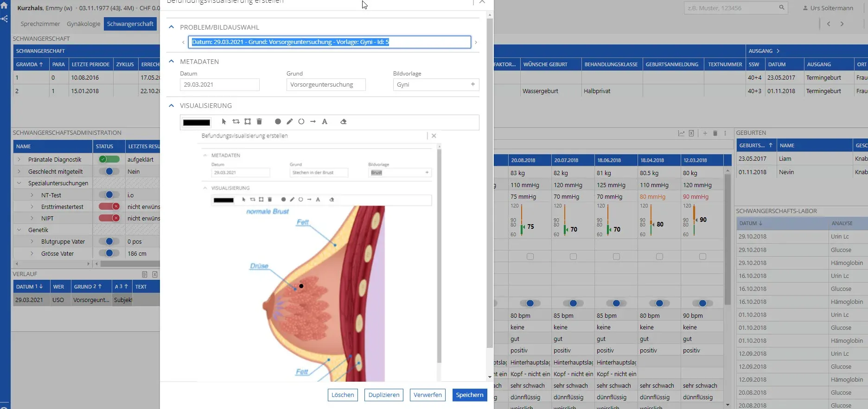This screenshot has width=868, height=409.
Task: Click the Grund input field
Action: 326,85
